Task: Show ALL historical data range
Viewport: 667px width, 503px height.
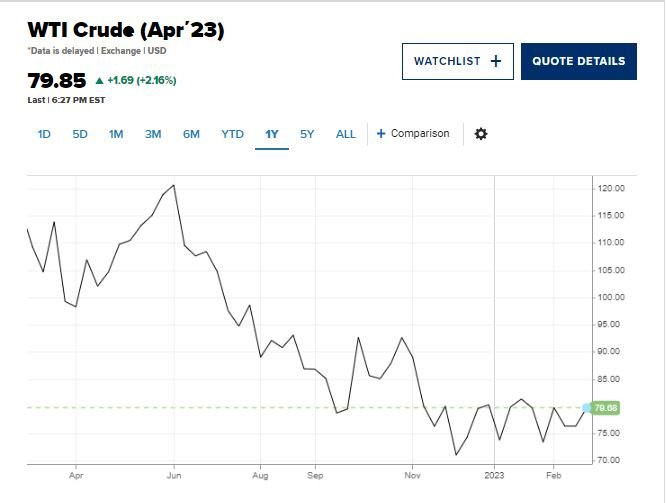Action: click(345, 134)
